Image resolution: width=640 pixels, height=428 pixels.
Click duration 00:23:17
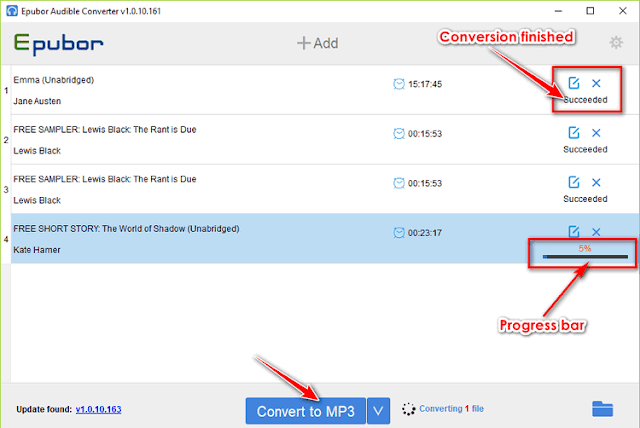click(x=425, y=233)
